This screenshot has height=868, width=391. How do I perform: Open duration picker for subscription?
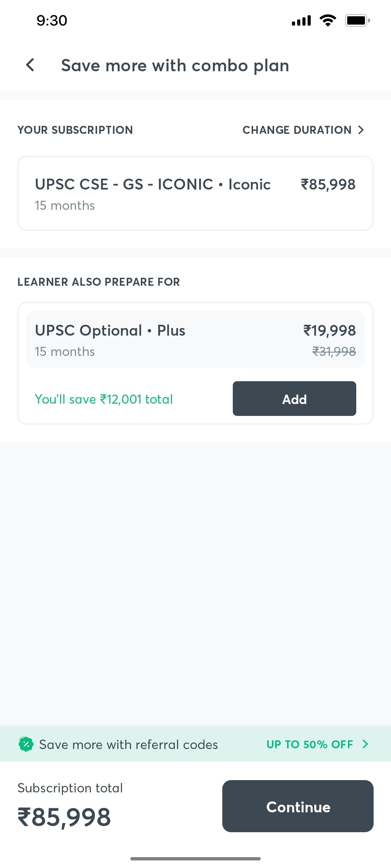297,130
